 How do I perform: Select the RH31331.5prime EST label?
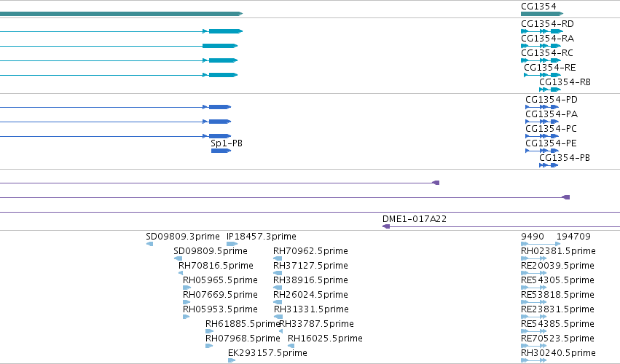pyautogui.click(x=311, y=309)
